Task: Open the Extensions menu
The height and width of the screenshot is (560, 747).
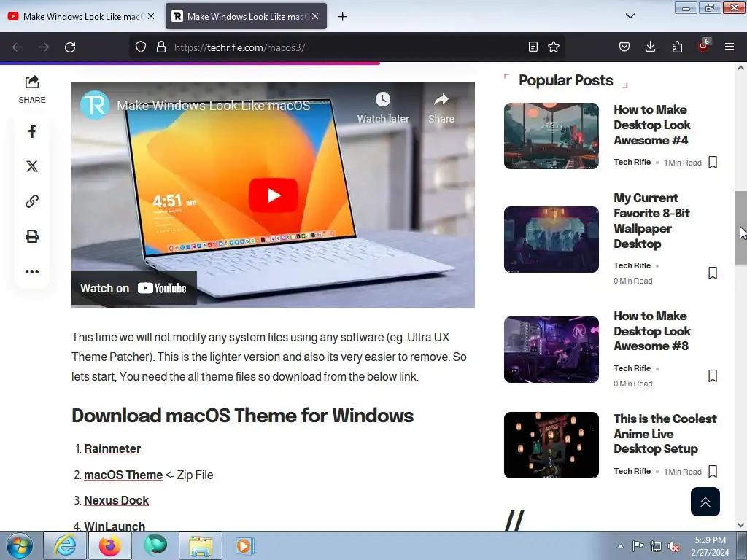Action: (x=677, y=47)
